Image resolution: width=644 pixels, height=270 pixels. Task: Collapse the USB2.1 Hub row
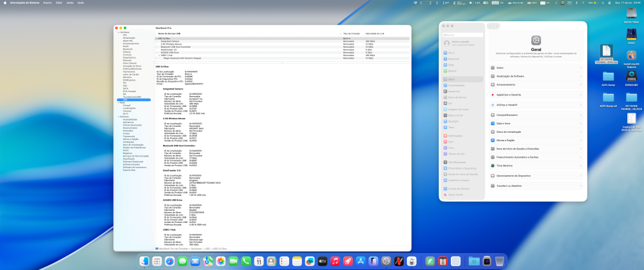[x=159, y=55]
